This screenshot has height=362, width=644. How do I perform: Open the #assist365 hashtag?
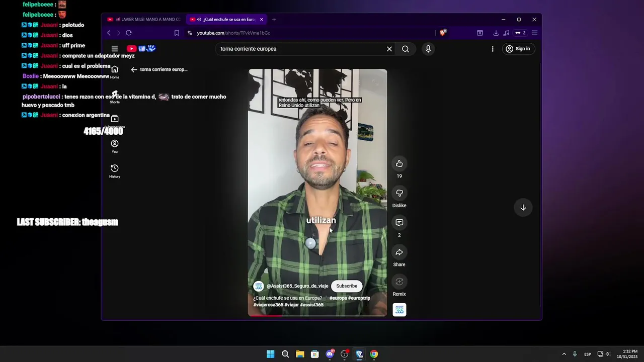pyautogui.click(x=312, y=305)
